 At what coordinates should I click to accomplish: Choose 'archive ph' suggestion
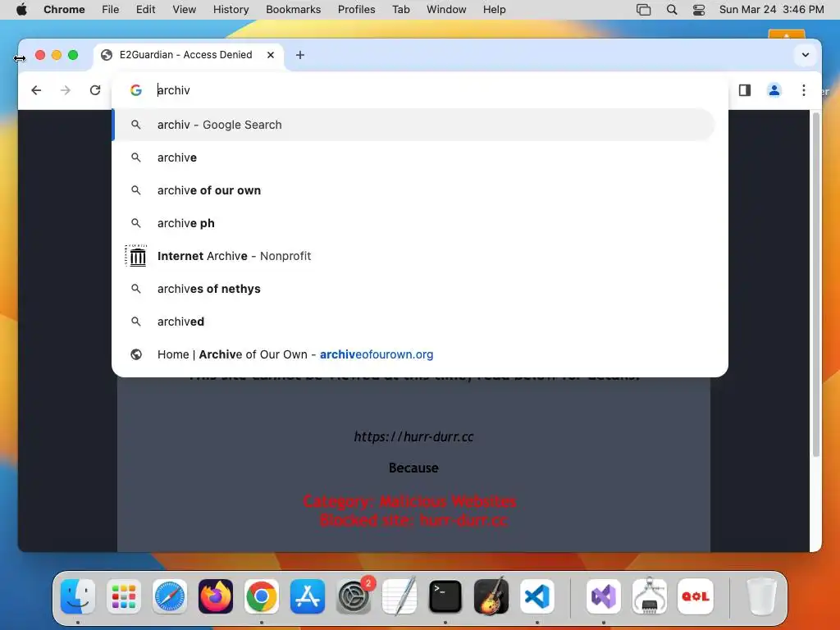tap(414, 223)
